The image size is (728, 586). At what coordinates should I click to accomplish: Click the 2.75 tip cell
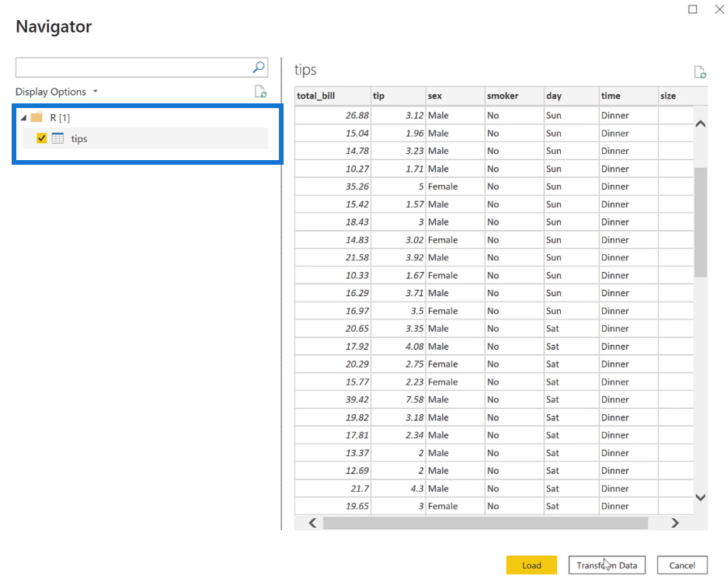[399, 364]
